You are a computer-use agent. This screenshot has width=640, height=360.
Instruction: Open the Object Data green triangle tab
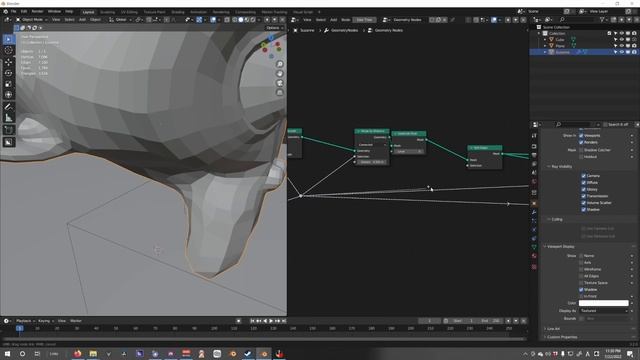tap(534, 247)
